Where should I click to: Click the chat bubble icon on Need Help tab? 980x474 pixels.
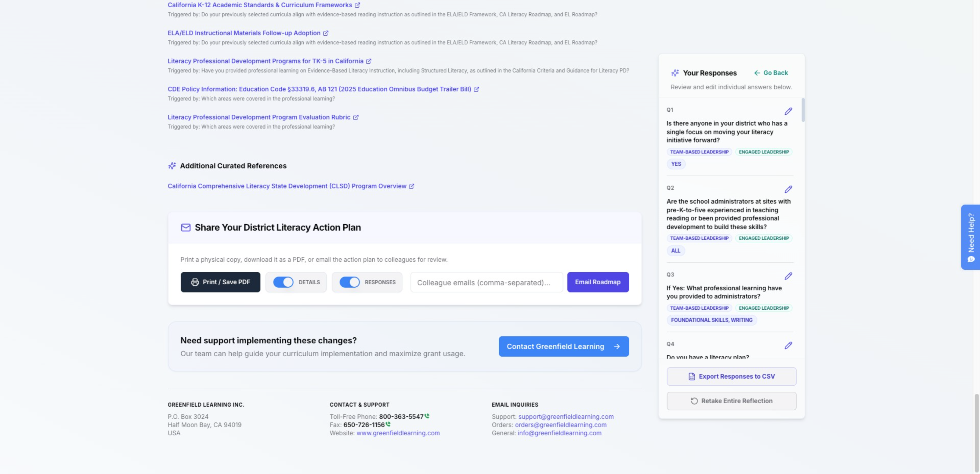pos(971,259)
